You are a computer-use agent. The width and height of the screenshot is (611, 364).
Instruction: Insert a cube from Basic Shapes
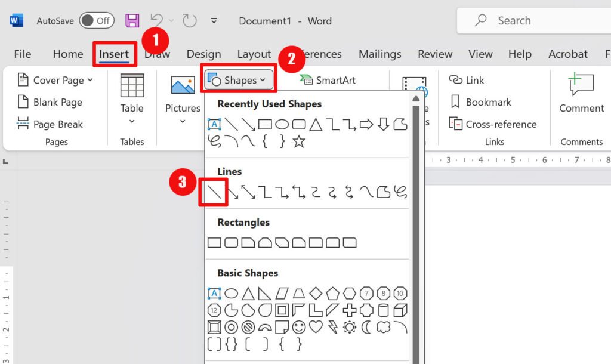400,310
